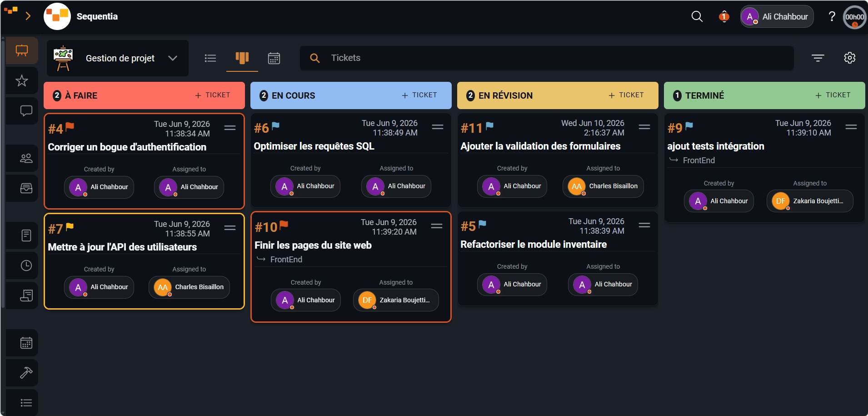
Task: Open the time clock sidebar icon
Action: (x=26, y=266)
